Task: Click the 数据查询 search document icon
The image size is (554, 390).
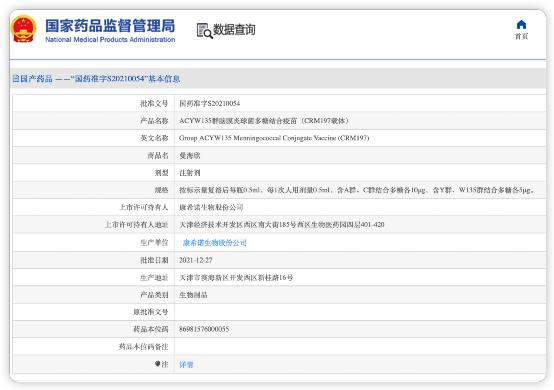Action: coord(204,30)
